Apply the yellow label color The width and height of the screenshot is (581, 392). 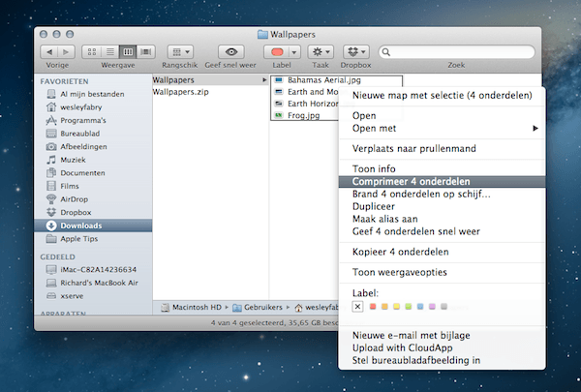(396, 307)
